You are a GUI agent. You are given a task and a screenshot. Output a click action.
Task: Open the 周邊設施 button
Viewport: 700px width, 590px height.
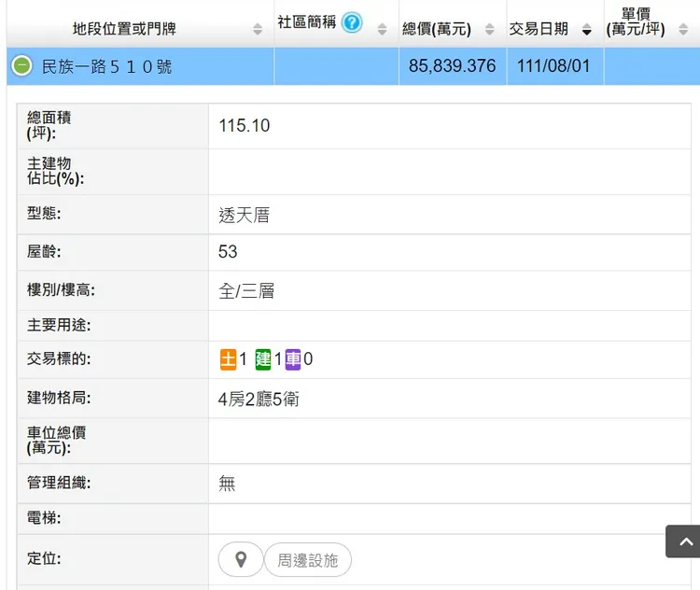(308, 560)
